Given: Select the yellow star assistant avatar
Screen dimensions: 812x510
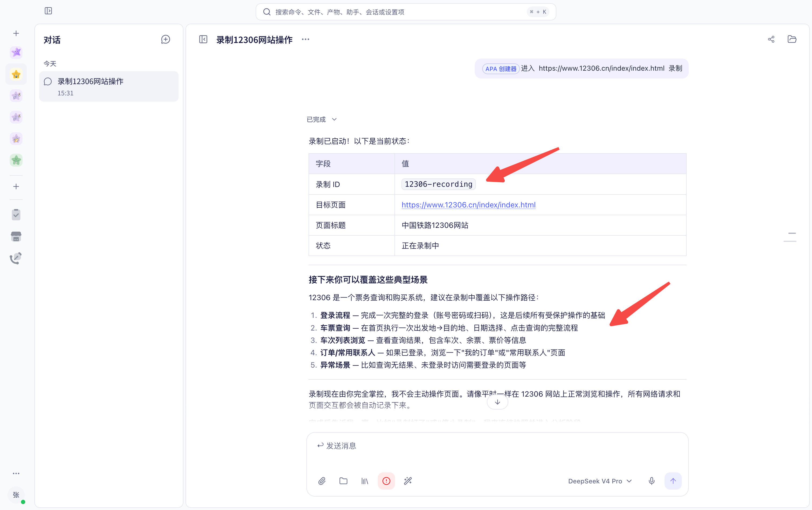Looking at the screenshot, I should [x=16, y=74].
